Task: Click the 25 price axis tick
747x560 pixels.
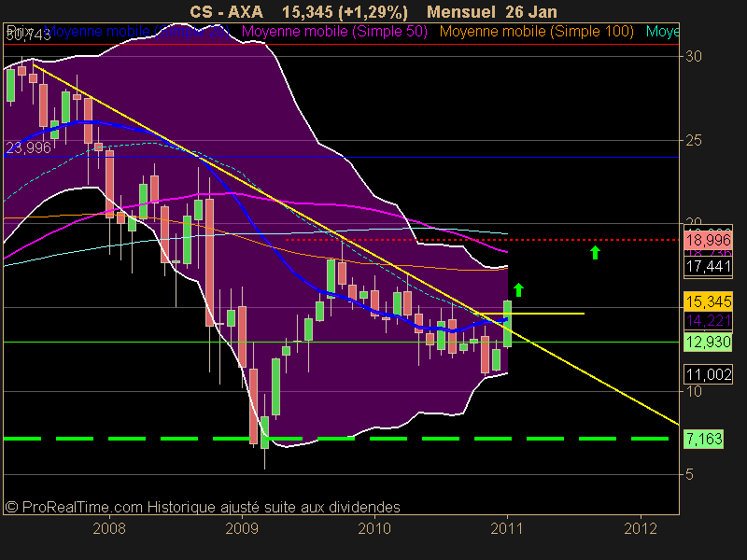Action: [694, 141]
